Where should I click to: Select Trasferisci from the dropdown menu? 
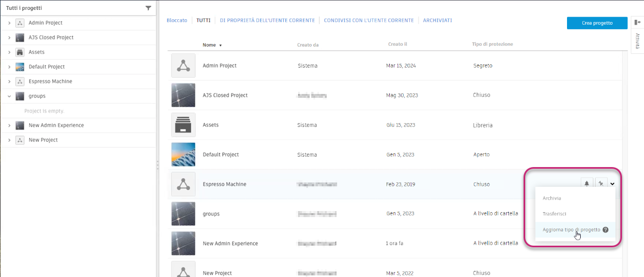pos(554,214)
